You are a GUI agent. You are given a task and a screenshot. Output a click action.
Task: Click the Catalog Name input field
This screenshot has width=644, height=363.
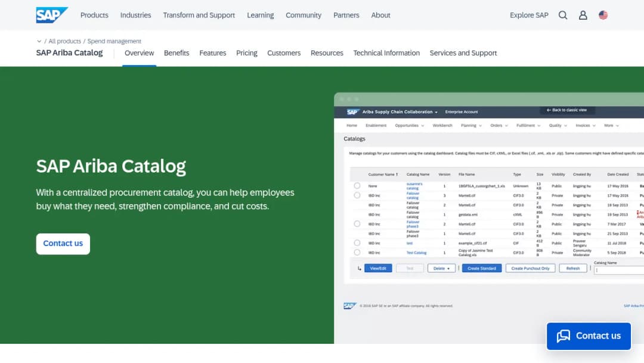pos(619,270)
